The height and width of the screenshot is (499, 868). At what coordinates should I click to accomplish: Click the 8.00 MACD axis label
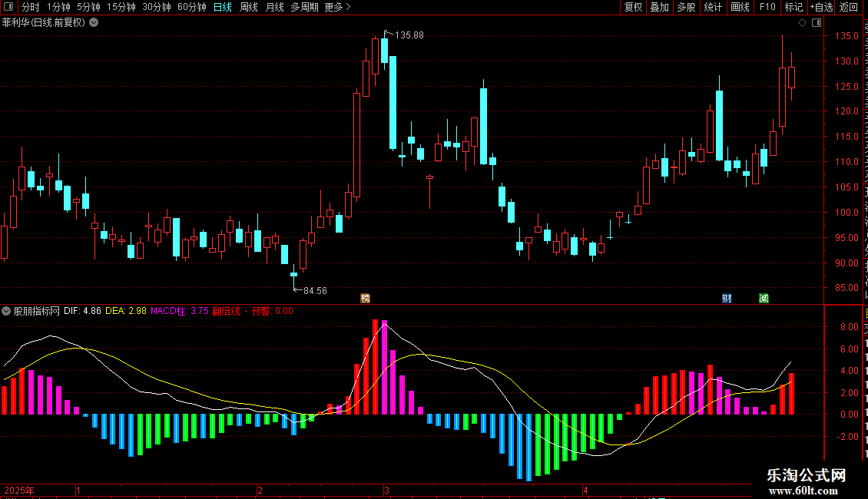tap(850, 327)
